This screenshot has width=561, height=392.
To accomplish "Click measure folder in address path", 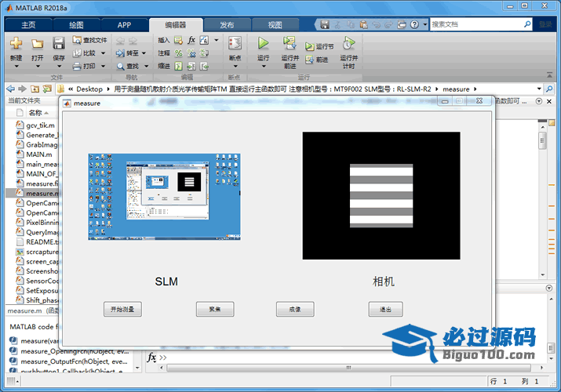I will [x=456, y=89].
